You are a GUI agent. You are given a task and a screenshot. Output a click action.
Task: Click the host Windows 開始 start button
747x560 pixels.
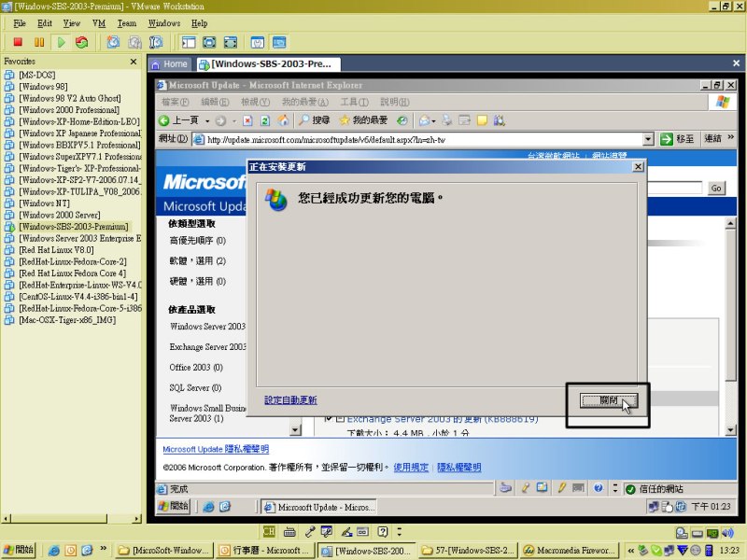click(x=19, y=550)
